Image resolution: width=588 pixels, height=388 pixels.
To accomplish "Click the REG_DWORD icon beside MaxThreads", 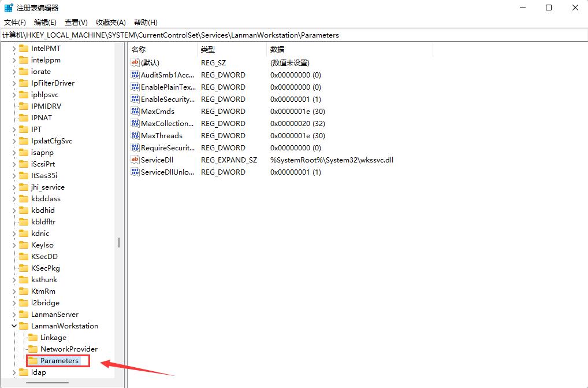I will tap(135, 135).
